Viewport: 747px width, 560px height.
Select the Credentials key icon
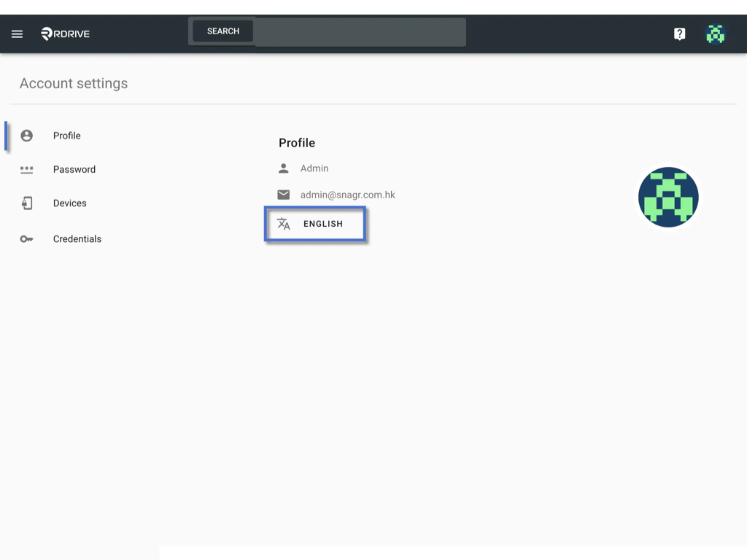tap(27, 238)
